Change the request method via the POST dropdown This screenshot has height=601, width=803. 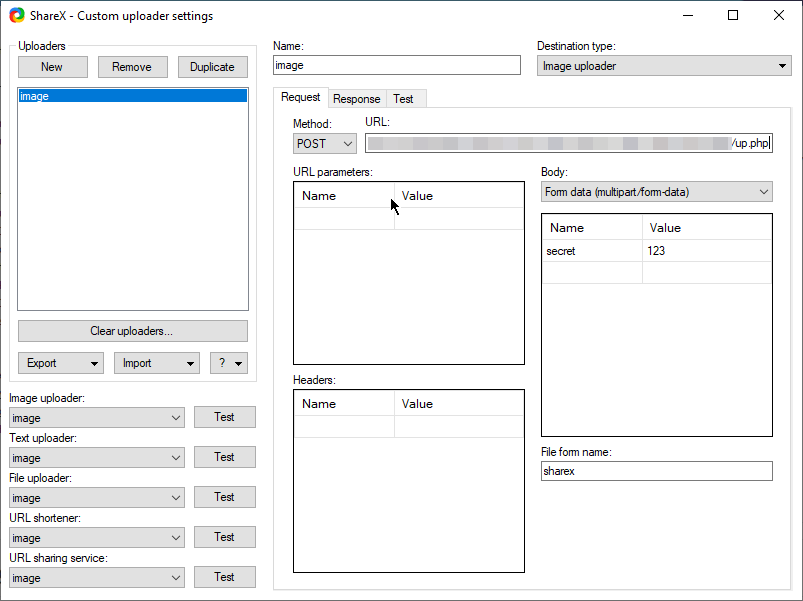pos(324,143)
